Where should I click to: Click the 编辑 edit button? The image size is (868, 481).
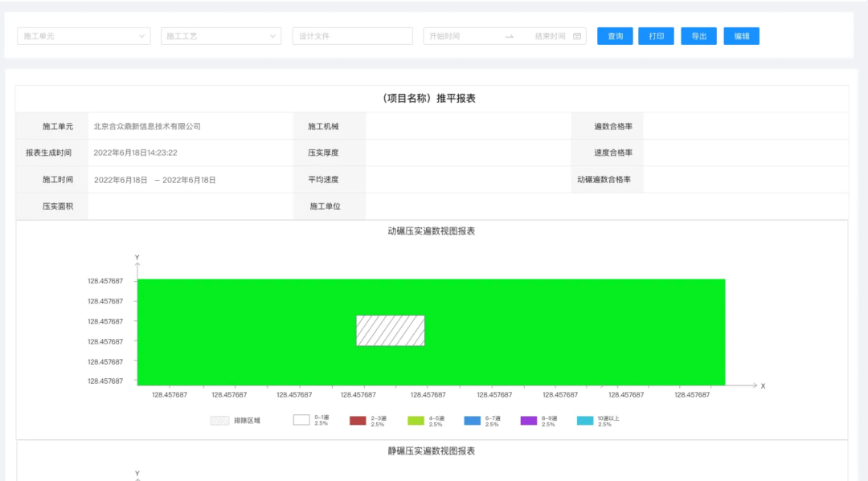(741, 36)
